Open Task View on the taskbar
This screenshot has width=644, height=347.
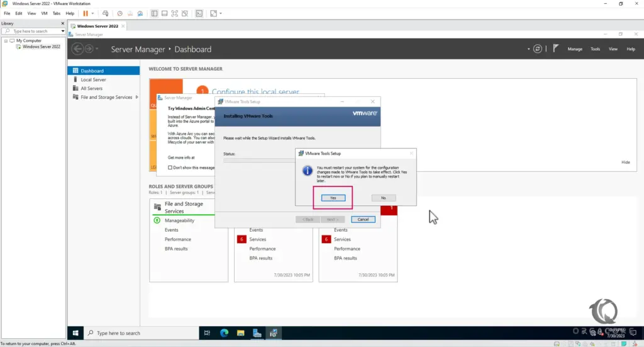(x=207, y=333)
